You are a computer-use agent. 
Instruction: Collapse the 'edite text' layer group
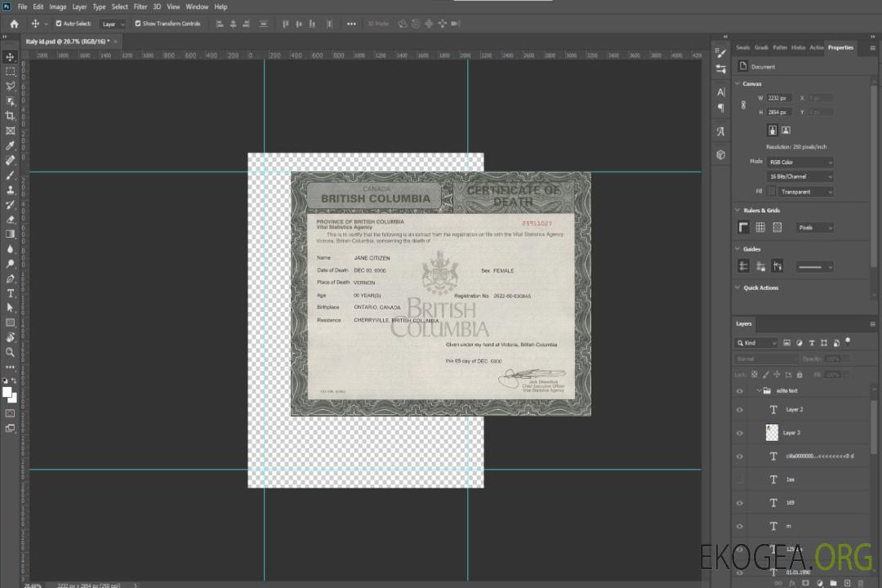pos(759,390)
